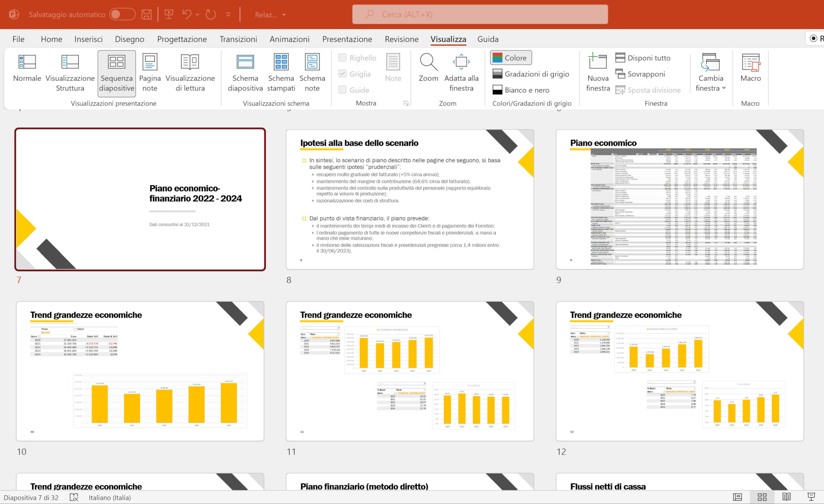Image resolution: width=824 pixels, height=504 pixels.
Task: Open the File tab
Action: pos(18,39)
